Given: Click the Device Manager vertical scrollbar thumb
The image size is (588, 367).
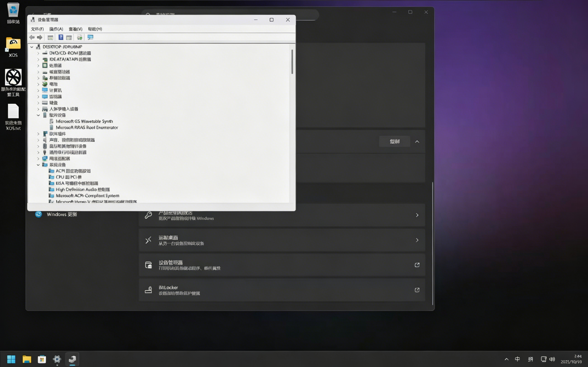Looking at the screenshot, I should [292, 62].
